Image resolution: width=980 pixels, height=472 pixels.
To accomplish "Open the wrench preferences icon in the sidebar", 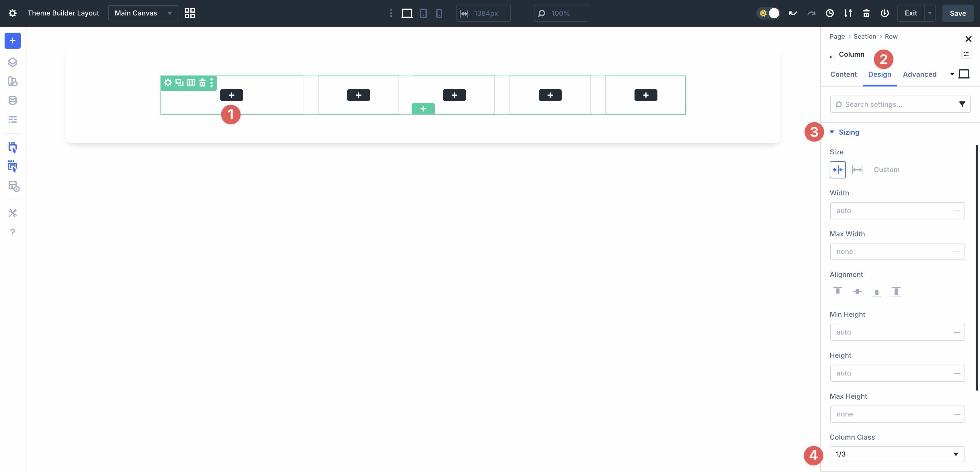I will [13, 213].
